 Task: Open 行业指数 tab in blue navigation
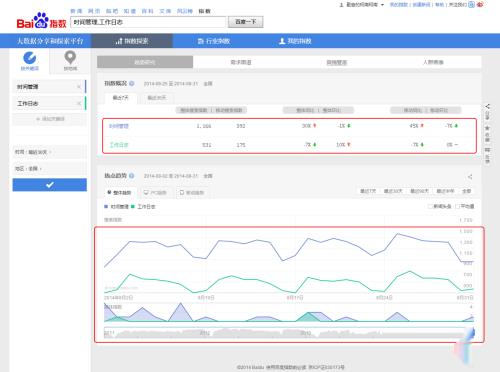click(x=214, y=41)
